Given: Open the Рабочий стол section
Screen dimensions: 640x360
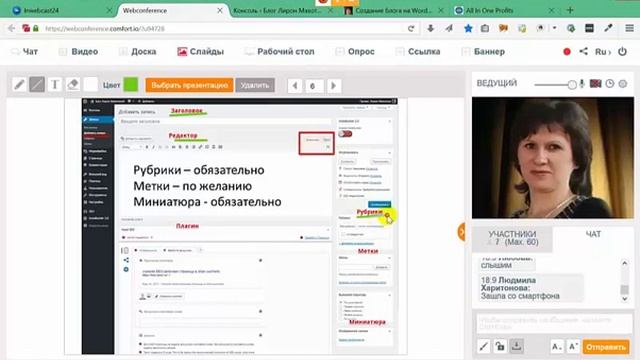Looking at the screenshot, I should [280, 51].
